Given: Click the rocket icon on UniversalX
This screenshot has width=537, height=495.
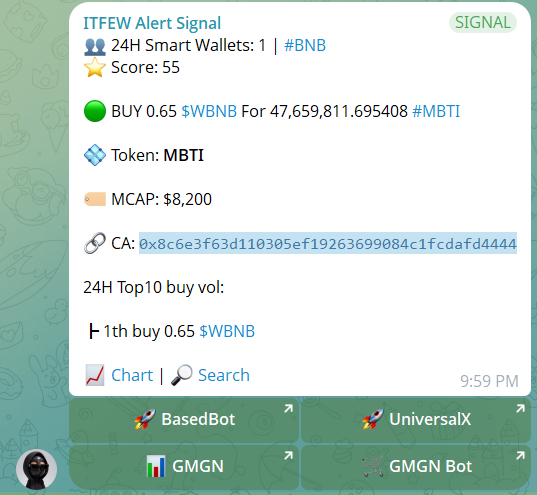Looking at the screenshot, I should (373, 419).
